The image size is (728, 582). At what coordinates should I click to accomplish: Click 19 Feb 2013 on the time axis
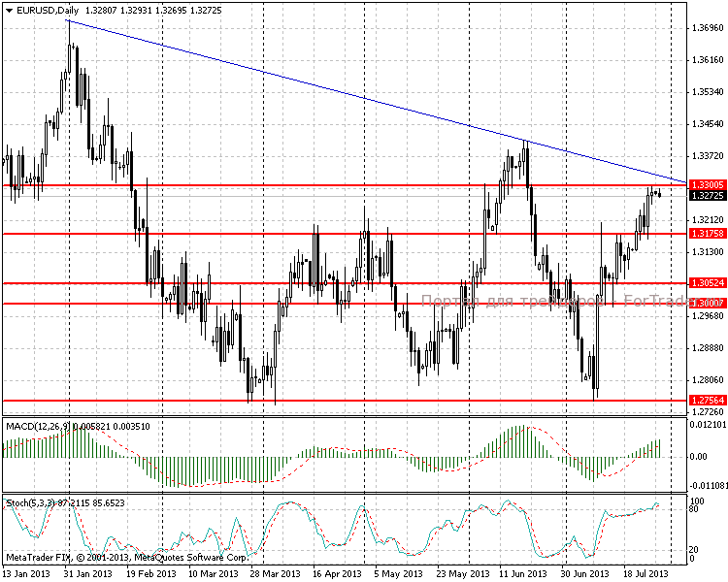(x=151, y=573)
